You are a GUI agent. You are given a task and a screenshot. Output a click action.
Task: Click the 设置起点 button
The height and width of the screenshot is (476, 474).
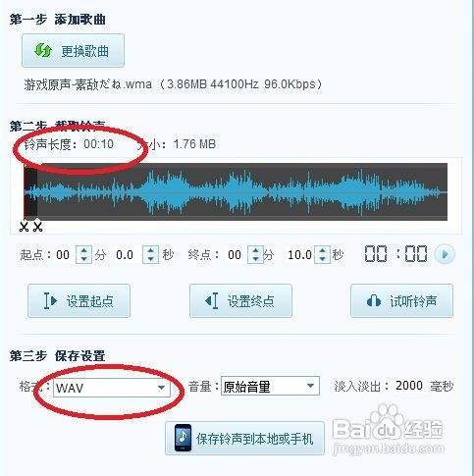[x=79, y=301]
